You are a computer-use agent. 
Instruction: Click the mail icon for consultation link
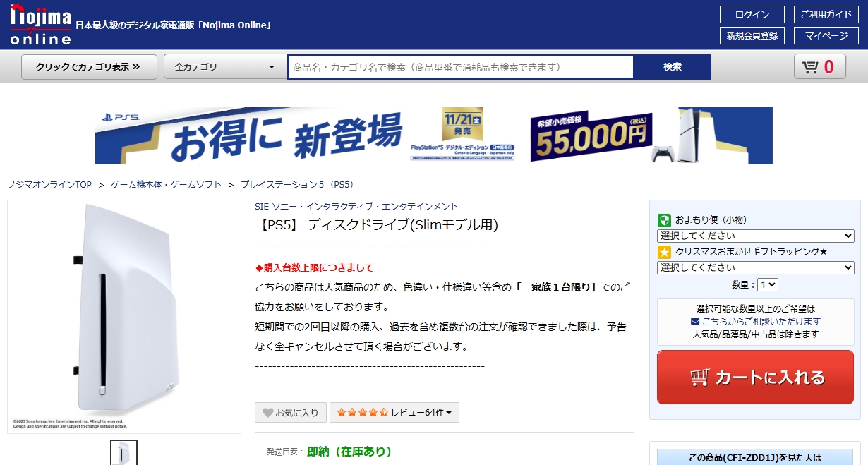695,322
